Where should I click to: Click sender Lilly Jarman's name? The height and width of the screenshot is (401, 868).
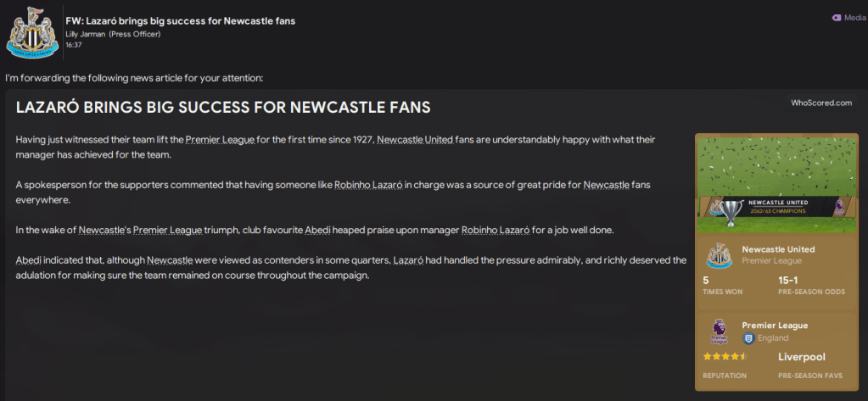pos(85,34)
